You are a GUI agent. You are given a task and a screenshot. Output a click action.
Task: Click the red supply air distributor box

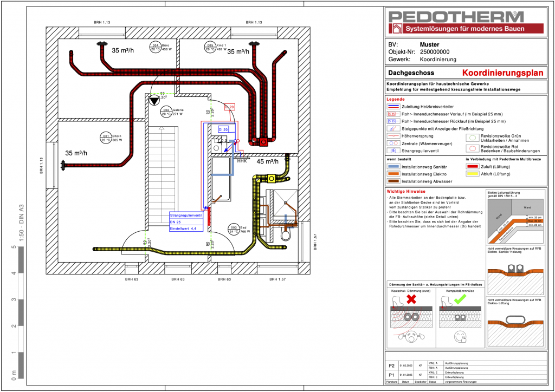click(264, 142)
